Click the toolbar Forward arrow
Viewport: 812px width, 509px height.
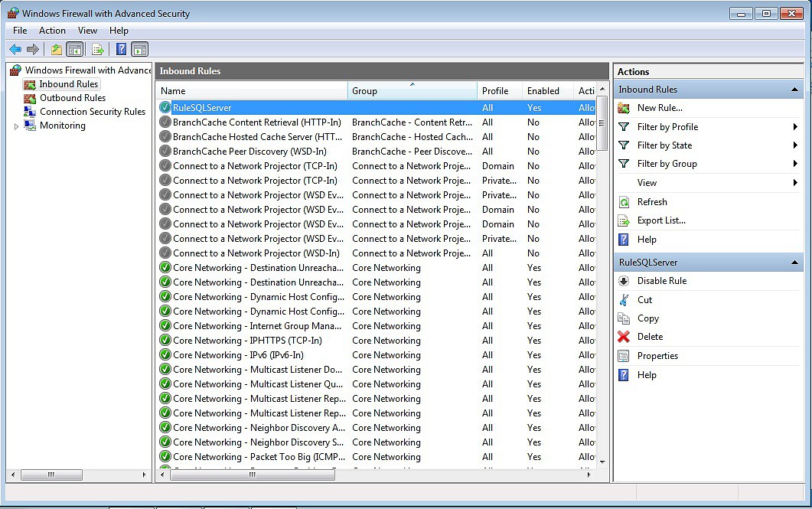pos(33,49)
